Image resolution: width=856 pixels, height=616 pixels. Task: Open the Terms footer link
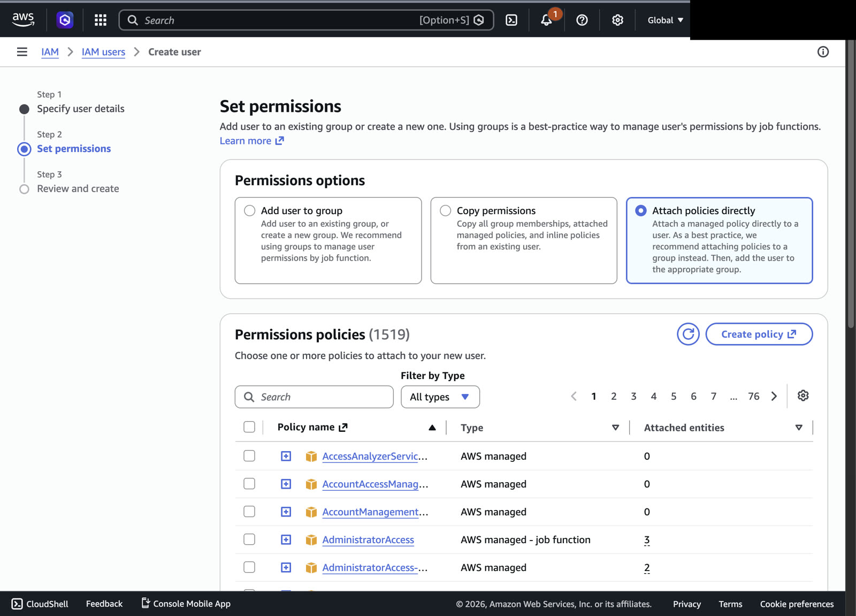pos(730,604)
